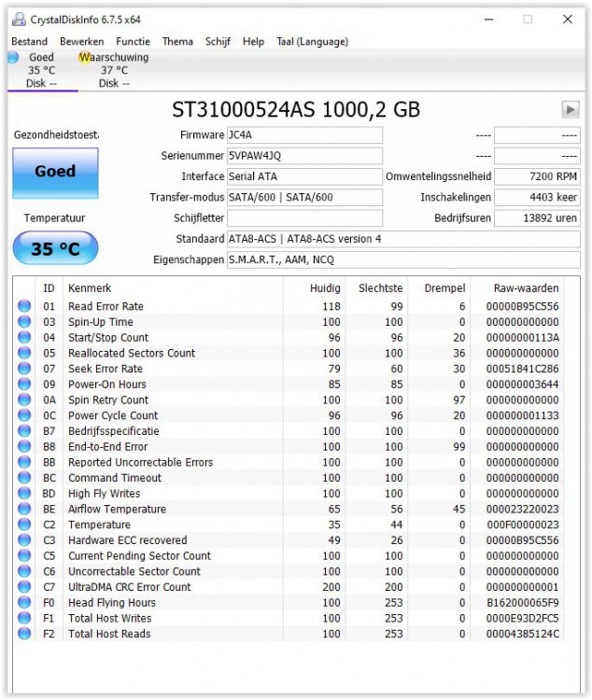Image resolution: width=592 pixels, height=700 pixels.
Task: Click the Kenmerk column header
Action: click(x=90, y=288)
